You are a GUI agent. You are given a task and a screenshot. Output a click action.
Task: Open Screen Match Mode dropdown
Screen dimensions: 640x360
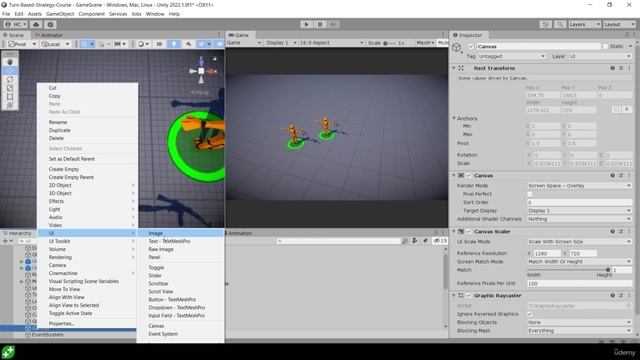pos(579,262)
